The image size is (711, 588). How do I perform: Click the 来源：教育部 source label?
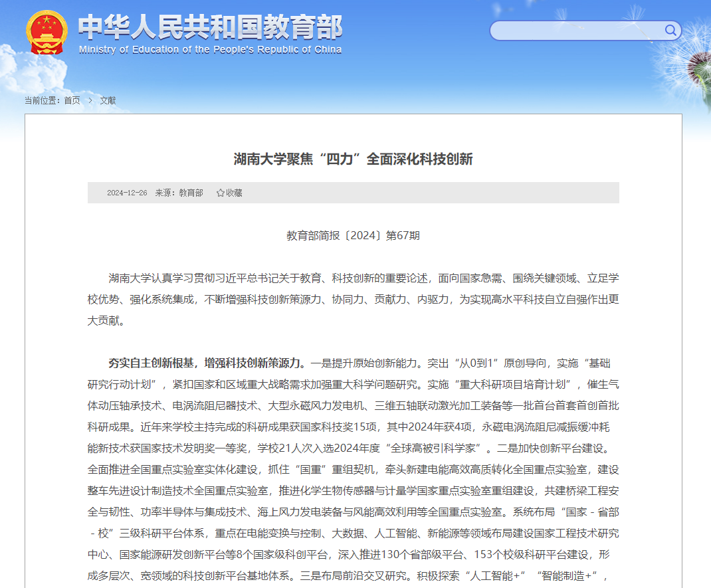(x=179, y=193)
